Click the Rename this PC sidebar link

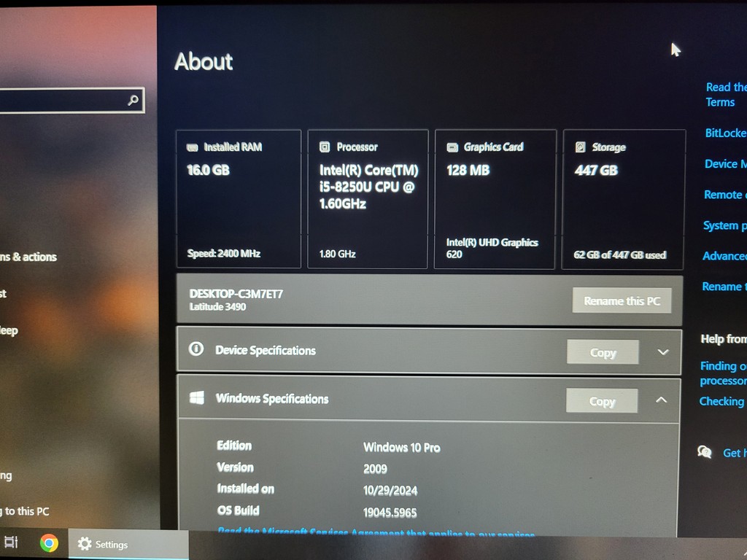click(724, 287)
